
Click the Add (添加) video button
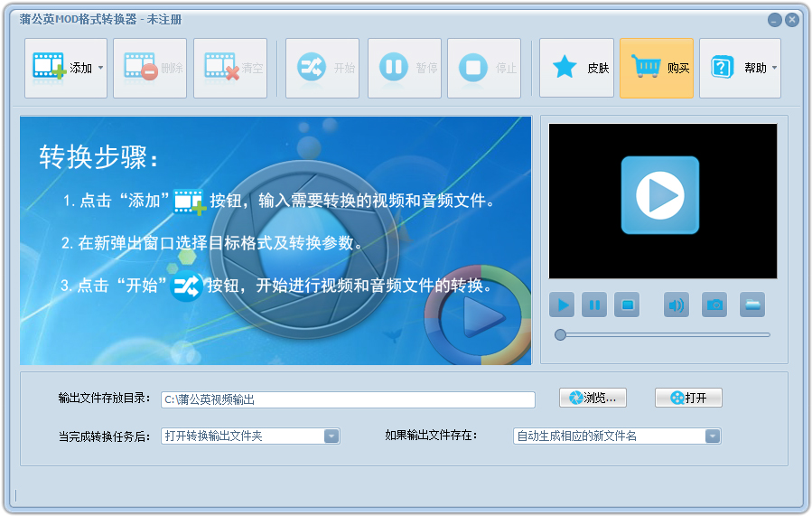[x=60, y=68]
